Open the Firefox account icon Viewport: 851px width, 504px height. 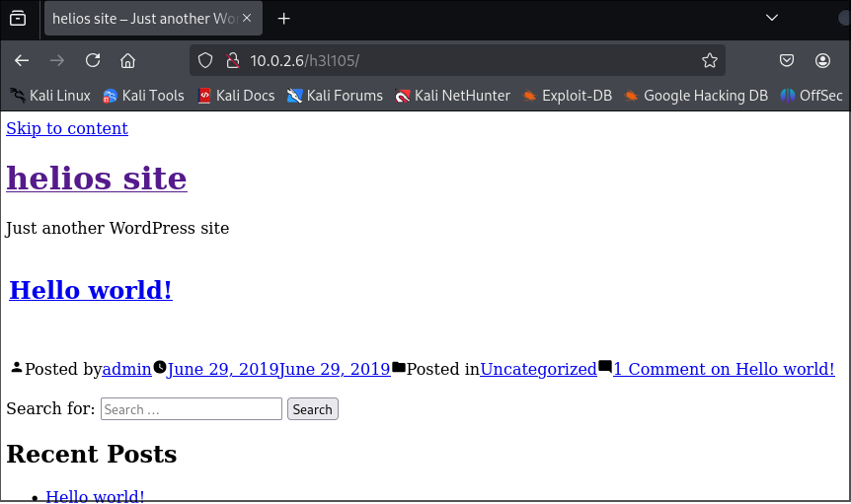click(822, 60)
